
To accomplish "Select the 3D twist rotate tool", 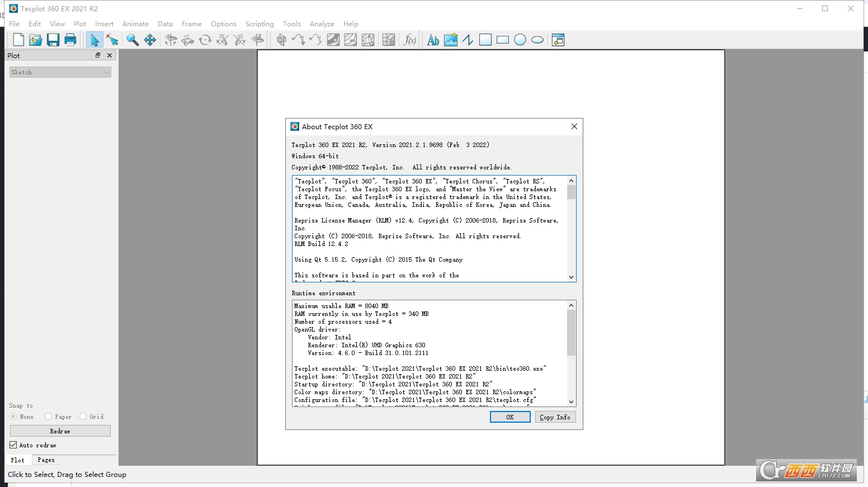I will click(x=205, y=40).
